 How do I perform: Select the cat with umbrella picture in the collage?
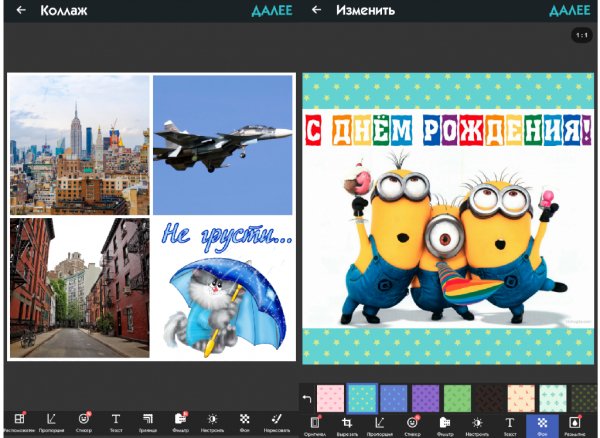(223, 288)
